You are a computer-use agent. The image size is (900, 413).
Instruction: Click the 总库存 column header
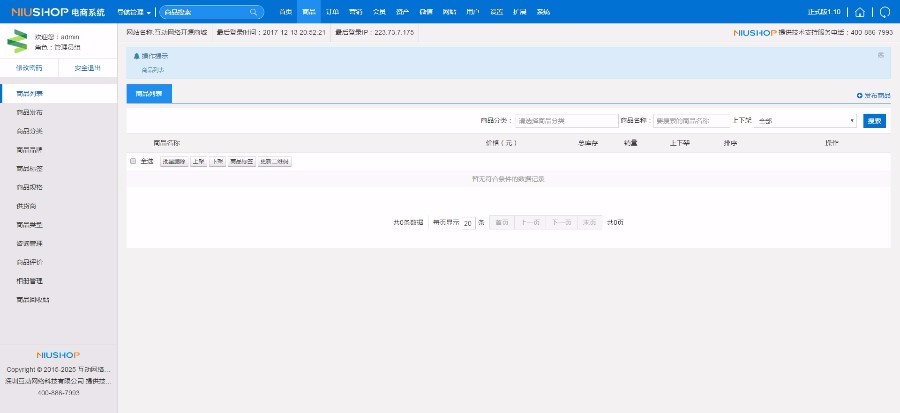tap(588, 143)
